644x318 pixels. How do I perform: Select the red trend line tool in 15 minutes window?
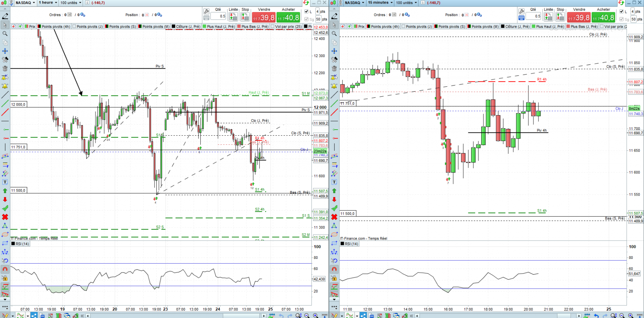(334, 112)
